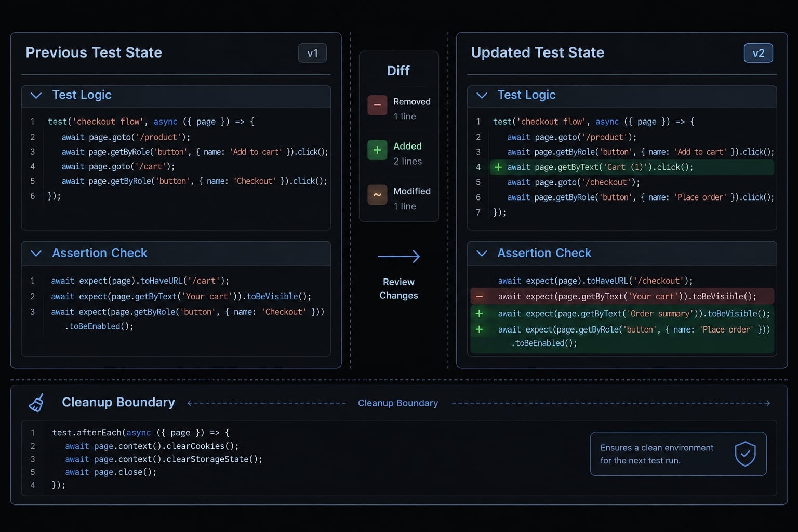The height and width of the screenshot is (532, 798).
Task: Click the 'Removed' label in Diff panel
Action: pyautogui.click(x=412, y=101)
